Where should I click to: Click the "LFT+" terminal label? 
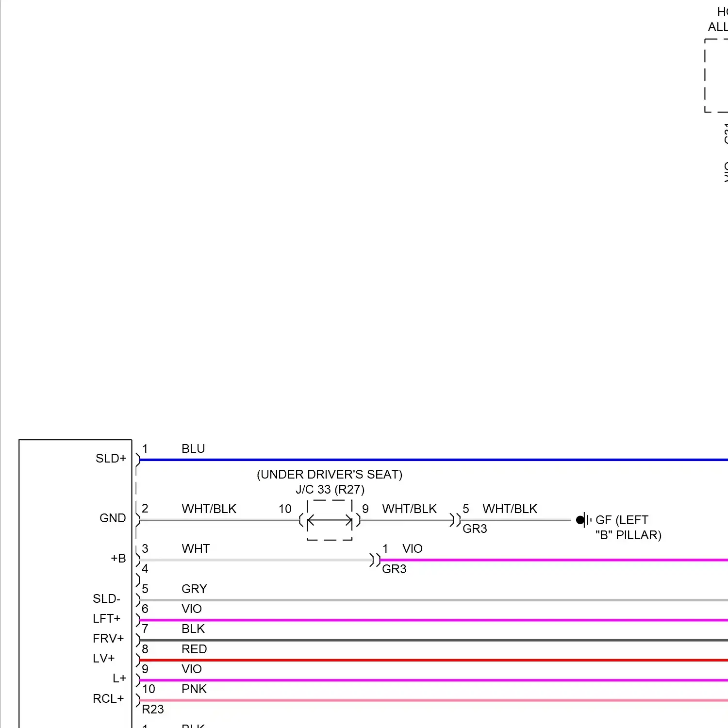click(106, 619)
